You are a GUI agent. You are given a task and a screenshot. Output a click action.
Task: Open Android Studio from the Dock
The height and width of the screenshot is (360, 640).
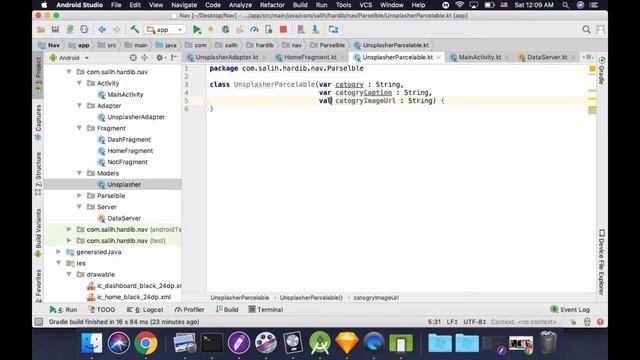coord(320,342)
